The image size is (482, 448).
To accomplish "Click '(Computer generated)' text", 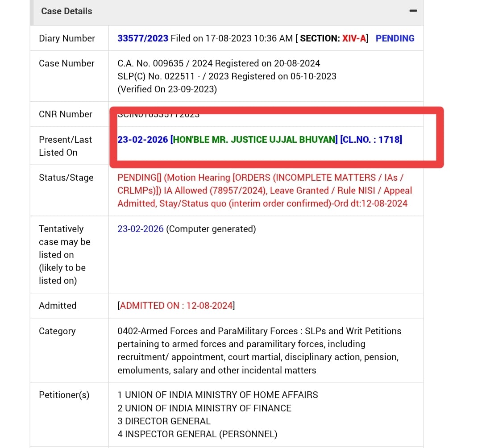I will [x=211, y=228].
